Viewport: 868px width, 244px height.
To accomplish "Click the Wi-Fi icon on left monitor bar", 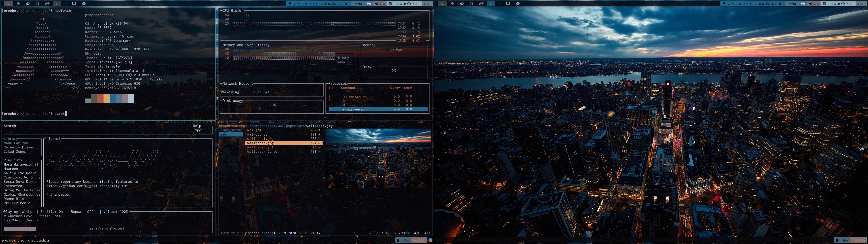I will 290,4.
